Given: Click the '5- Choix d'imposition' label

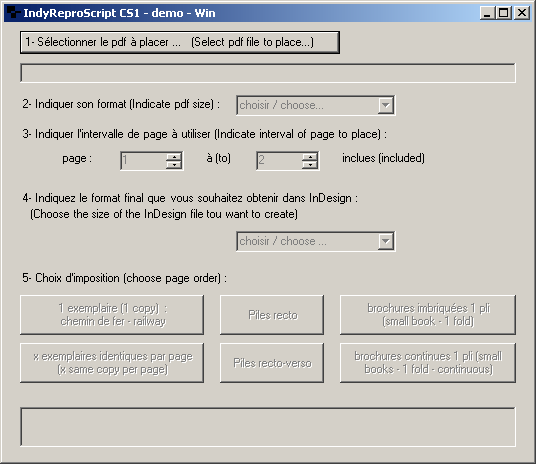Looking at the screenshot, I should [x=124, y=278].
